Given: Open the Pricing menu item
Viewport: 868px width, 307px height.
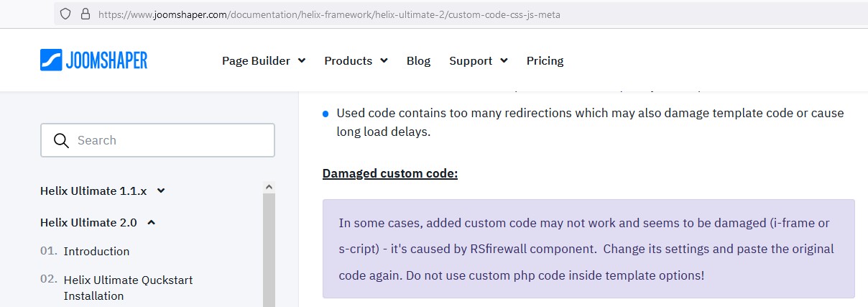Looking at the screenshot, I should 545,61.
